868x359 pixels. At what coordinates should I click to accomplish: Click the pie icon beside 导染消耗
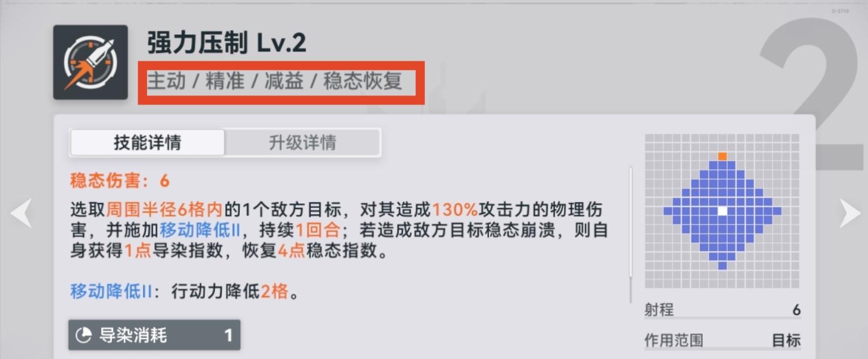point(84,336)
